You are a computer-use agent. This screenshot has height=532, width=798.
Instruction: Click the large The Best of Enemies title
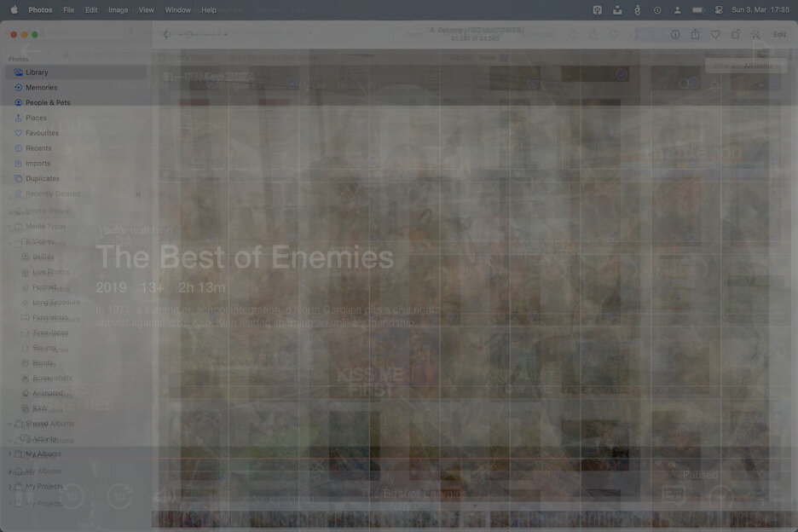coord(245,257)
